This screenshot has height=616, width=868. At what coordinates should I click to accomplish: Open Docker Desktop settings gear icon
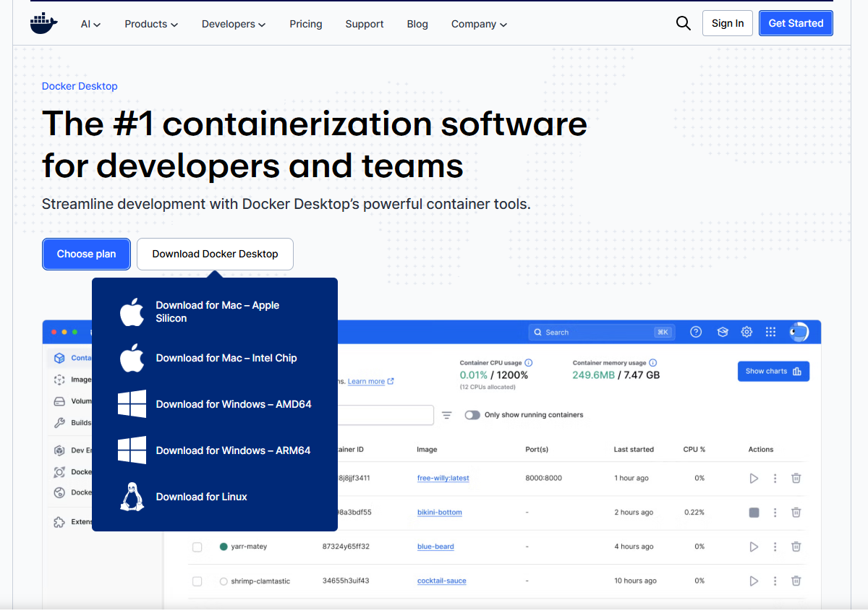[x=746, y=332]
